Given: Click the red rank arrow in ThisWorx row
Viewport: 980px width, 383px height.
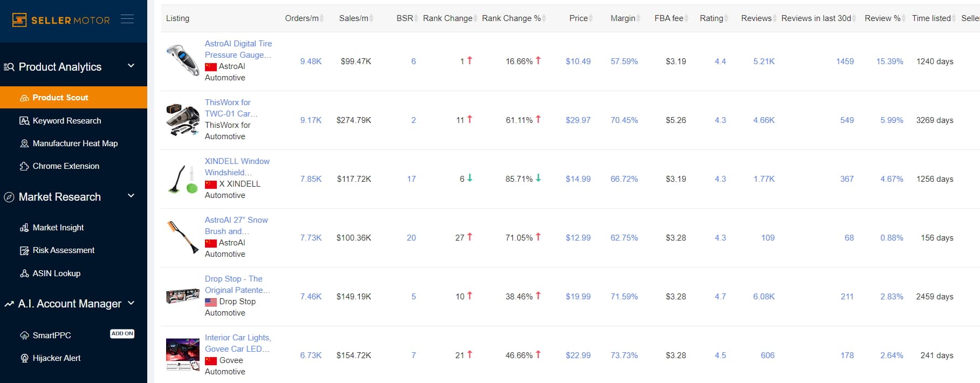Looking at the screenshot, I should [470, 120].
